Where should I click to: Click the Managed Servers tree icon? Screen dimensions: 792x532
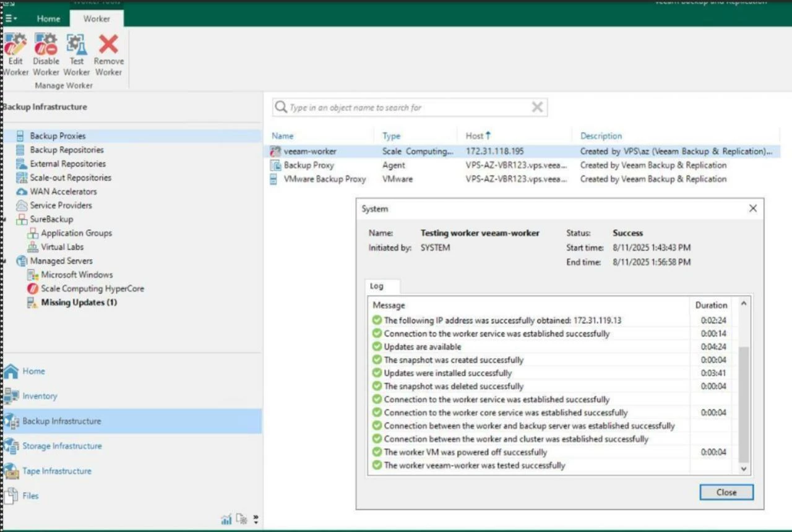tap(21, 261)
